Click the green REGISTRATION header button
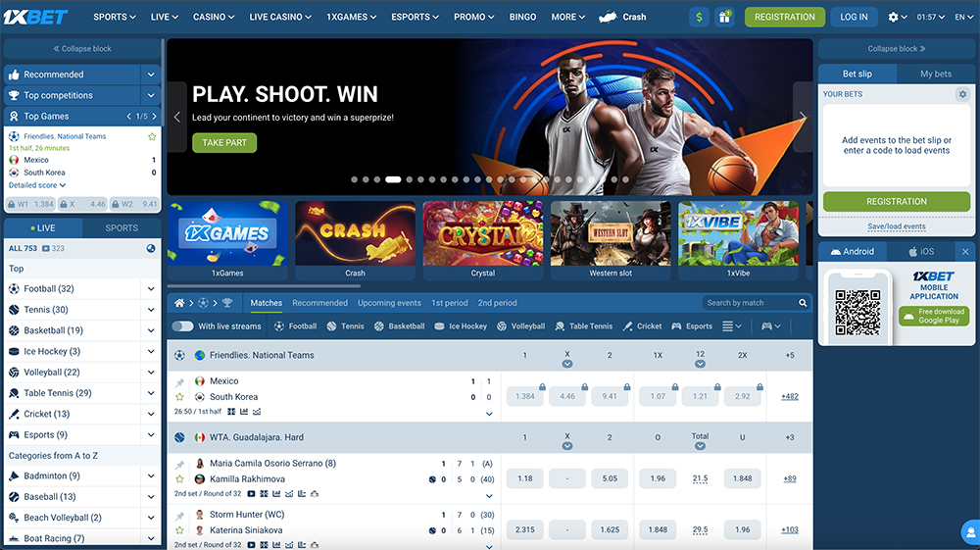 (784, 17)
